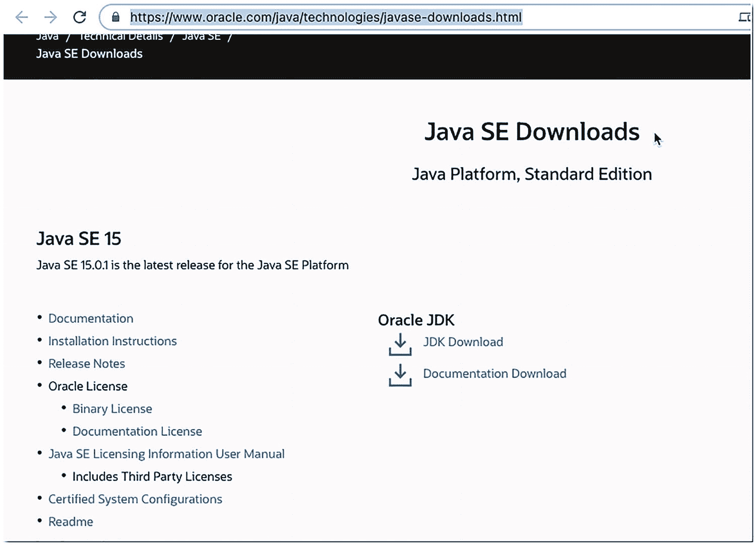Click the Java SE 15 heading

pos(79,239)
